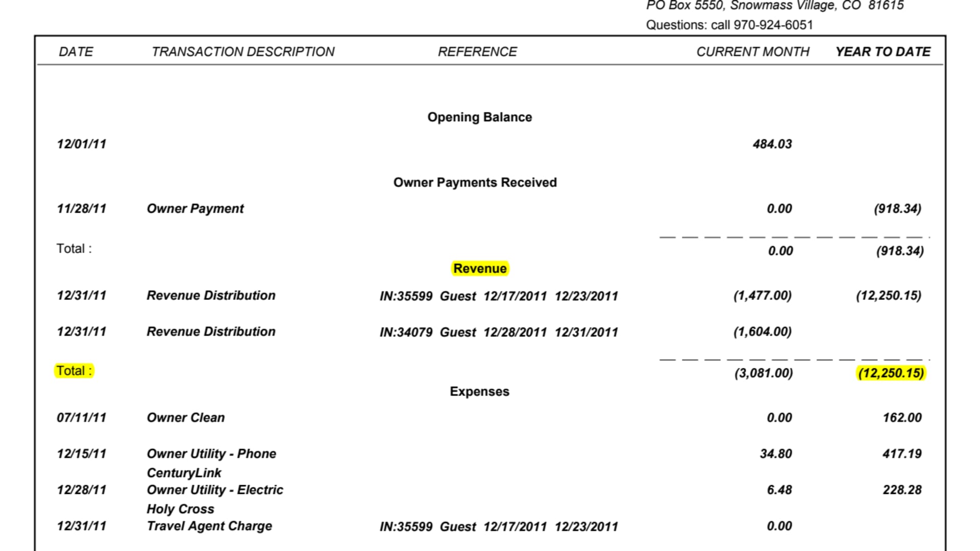Viewport: 980px width, 551px height.
Task: Click the CenturyLink vendor line
Action: pos(184,473)
